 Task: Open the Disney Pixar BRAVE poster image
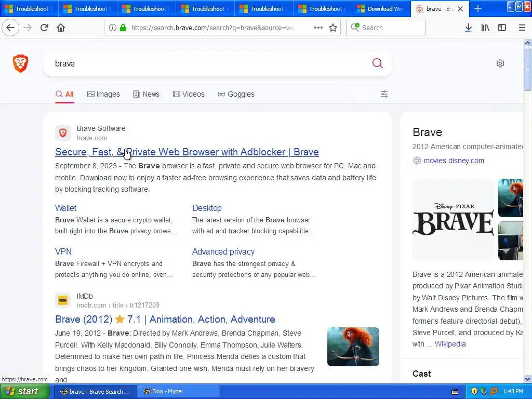click(453, 220)
